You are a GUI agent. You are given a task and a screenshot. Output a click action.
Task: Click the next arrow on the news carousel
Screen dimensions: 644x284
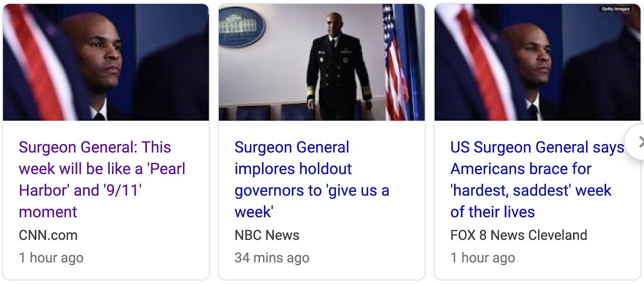click(x=640, y=142)
